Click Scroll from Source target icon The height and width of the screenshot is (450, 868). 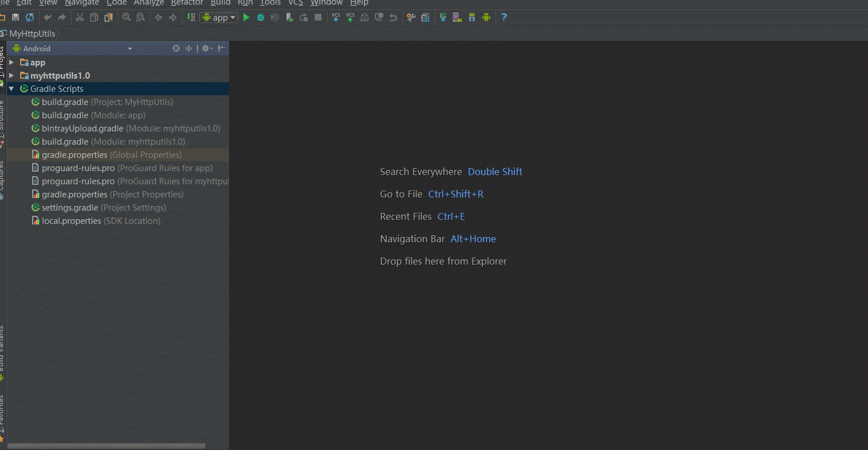click(176, 49)
